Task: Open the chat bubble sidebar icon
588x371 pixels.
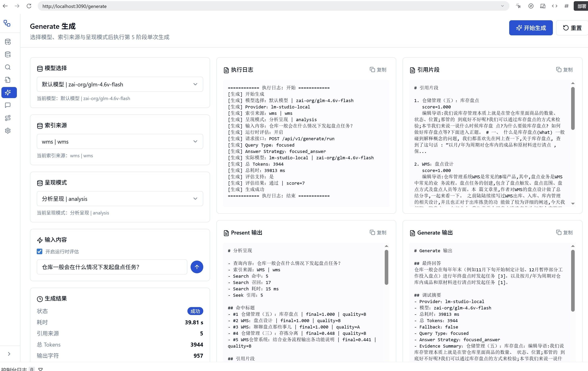Action: [8, 105]
